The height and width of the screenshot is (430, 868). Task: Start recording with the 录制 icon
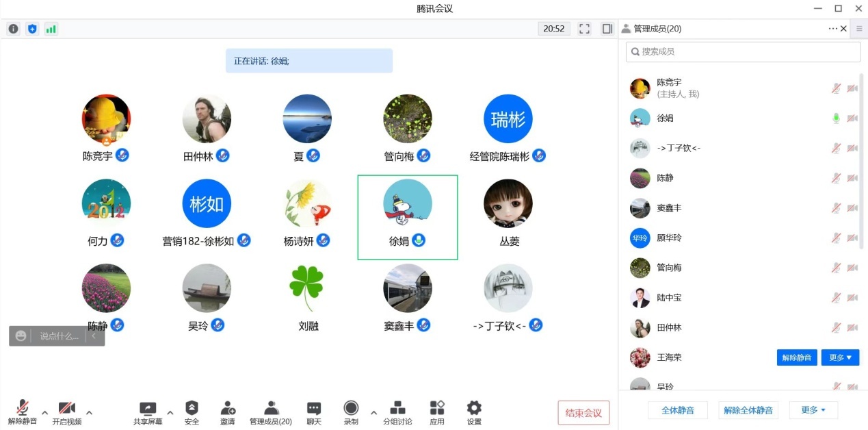click(351, 413)
